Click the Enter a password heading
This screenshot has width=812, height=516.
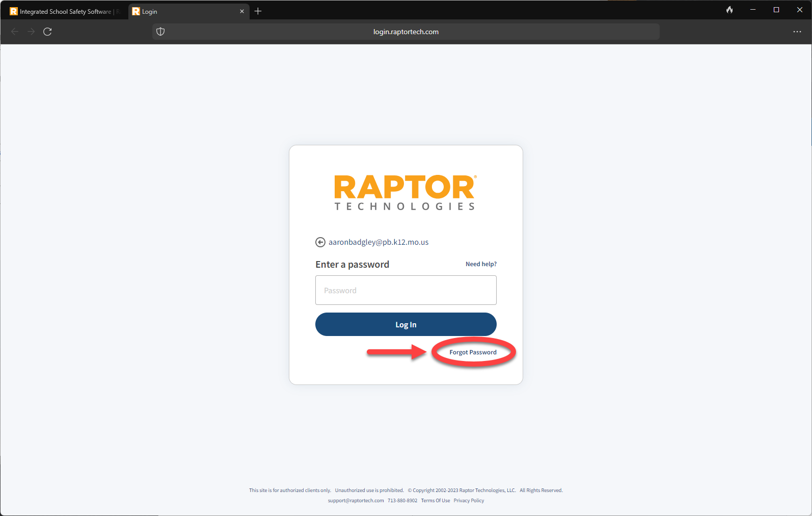[352, 264]
